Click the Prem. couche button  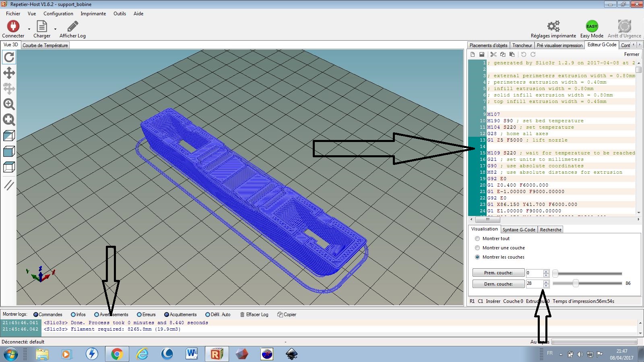click(x=498, y=273)
